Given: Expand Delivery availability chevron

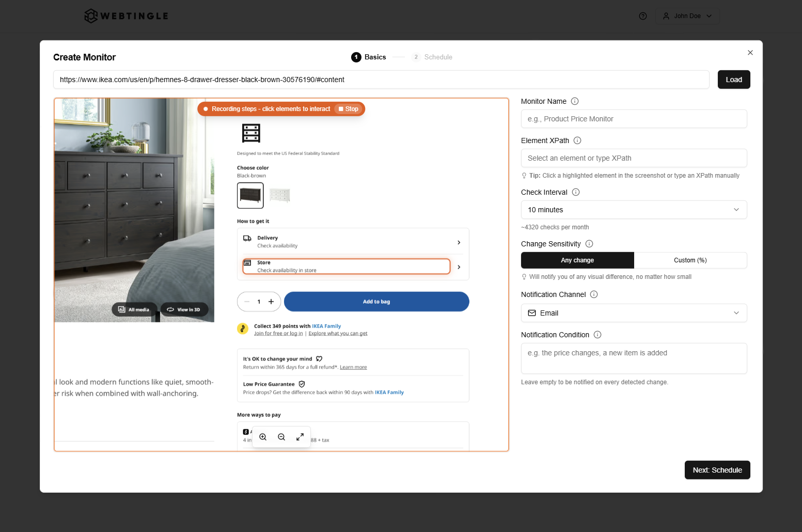Looking at the screenshot, I should tap(459, 242).
